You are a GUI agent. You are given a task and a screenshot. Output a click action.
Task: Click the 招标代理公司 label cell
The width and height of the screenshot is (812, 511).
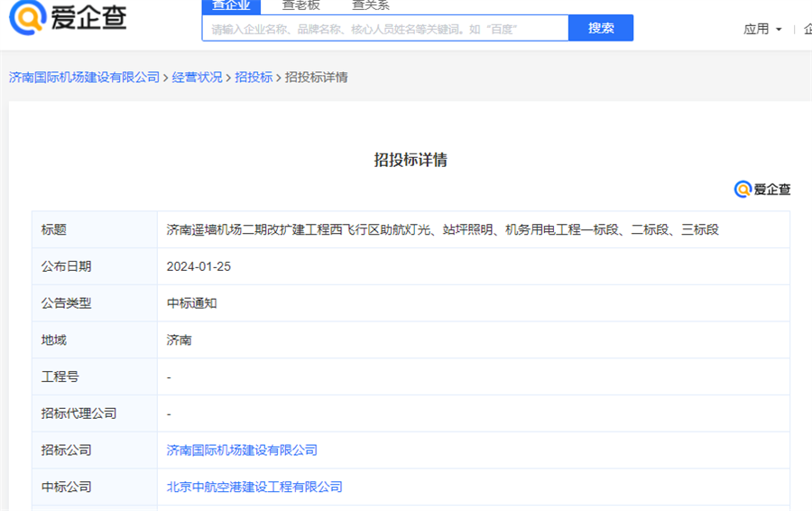click(95, 413)
